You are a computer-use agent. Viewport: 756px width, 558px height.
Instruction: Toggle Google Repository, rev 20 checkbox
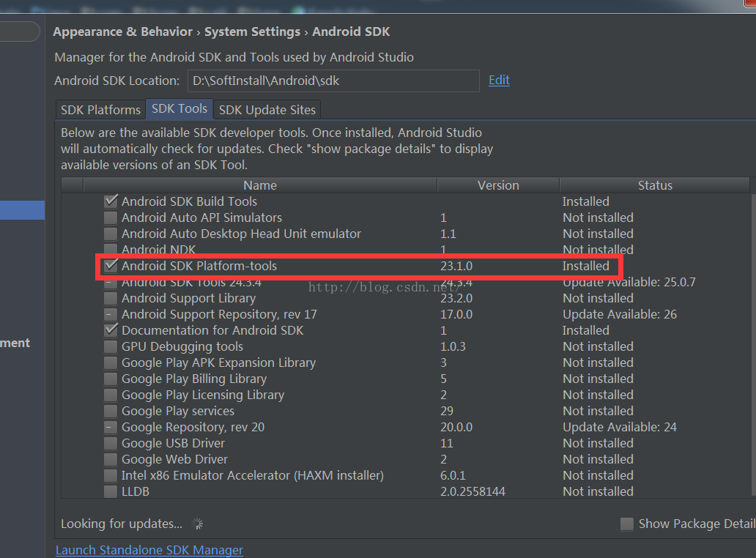(x=111, y=427)
